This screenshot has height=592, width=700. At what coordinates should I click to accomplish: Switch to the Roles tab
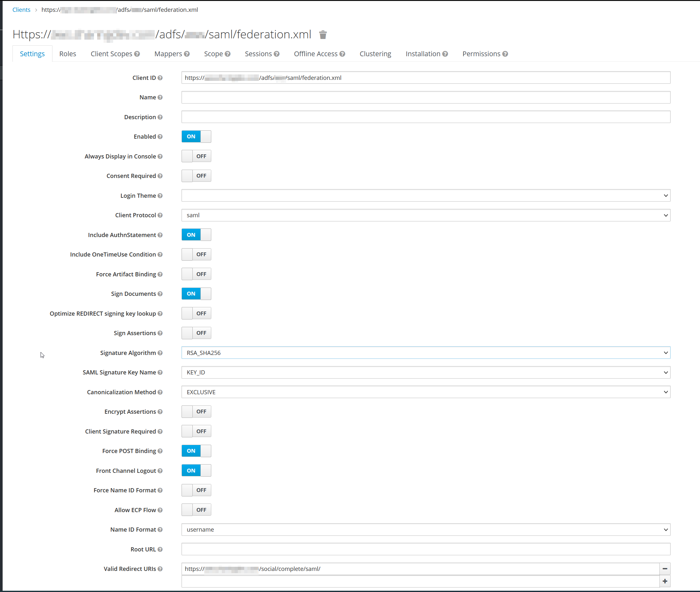[x=67, y=54]
